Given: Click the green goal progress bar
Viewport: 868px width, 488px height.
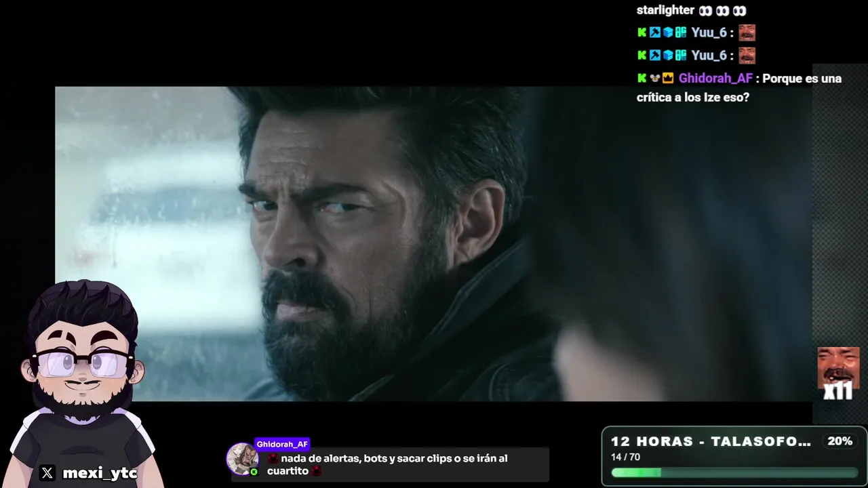Looking at the screenshot, I should [734, 472].
